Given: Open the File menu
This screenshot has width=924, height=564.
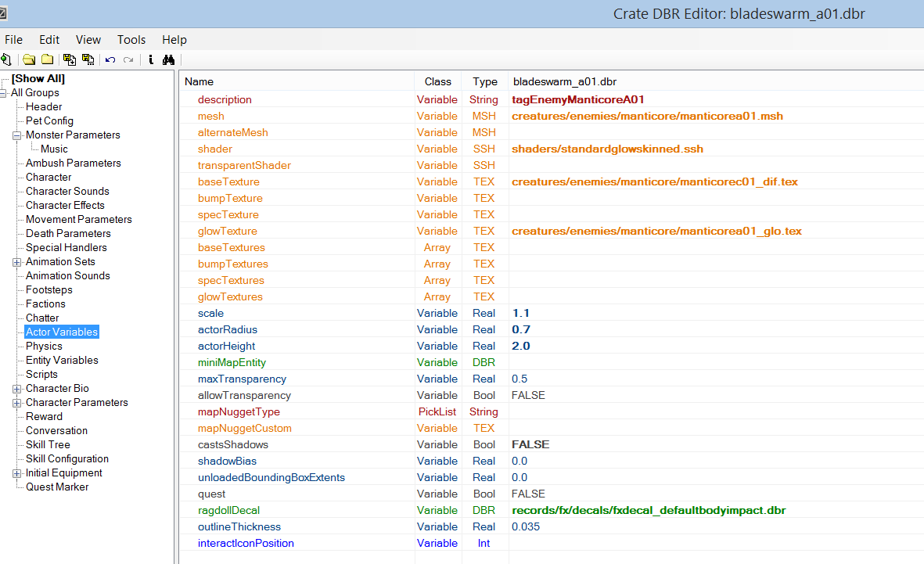Looking at the screenshot, I should (13, 39).
